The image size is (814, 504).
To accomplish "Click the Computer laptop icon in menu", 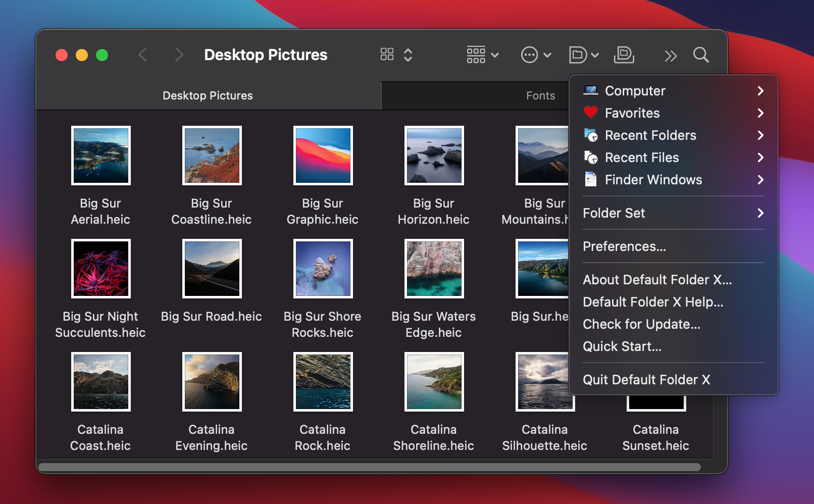I will 591,90.
